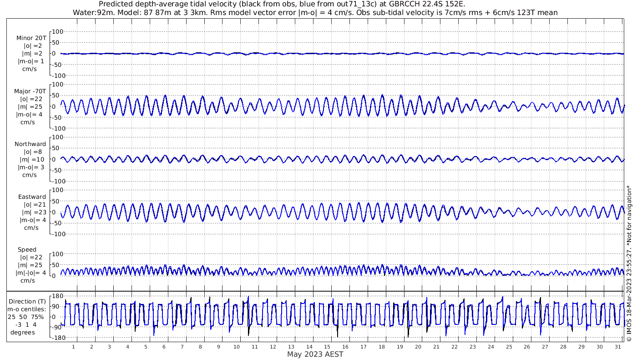Click the subtitle starting 'Water:92m. Model: 87 87m'
The height and width of the screenshot is (364, 637).
[315, 12]
